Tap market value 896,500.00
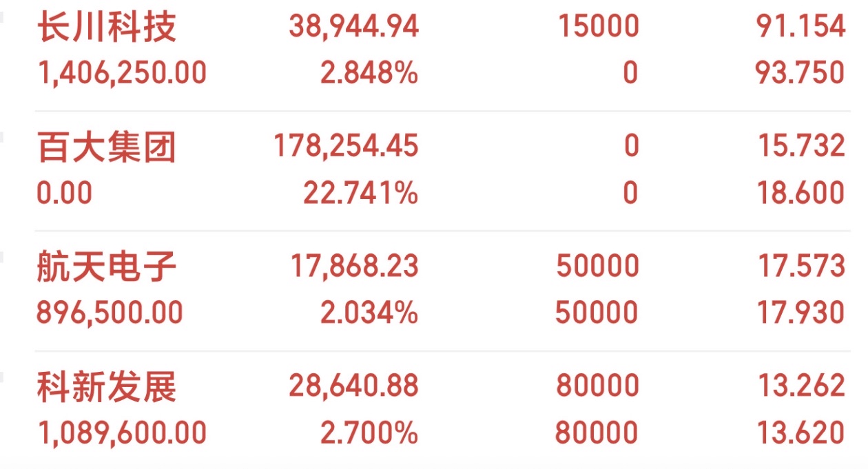This screenshot has width=868, height=469. tap(110, 313)
